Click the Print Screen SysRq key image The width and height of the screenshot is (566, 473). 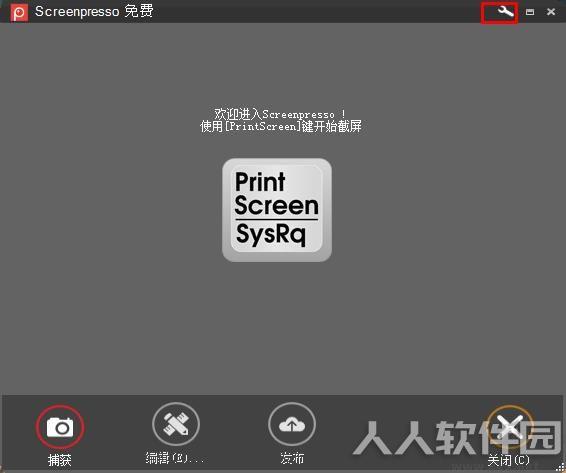(x=277, y=210)
